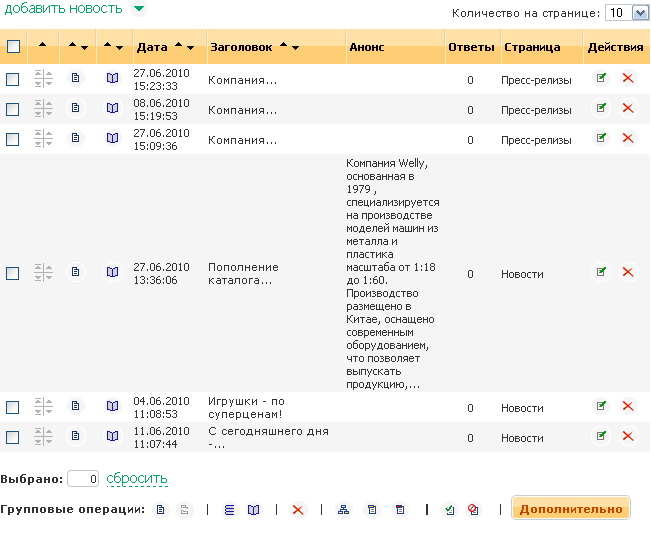Check the box for 'Пополнение каталога' row

(13, 273)
